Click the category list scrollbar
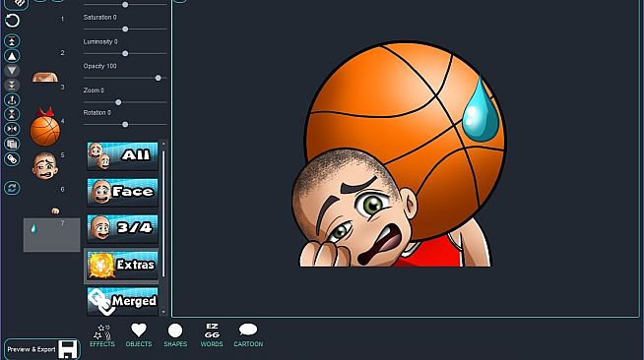 [x=163, y=213]
